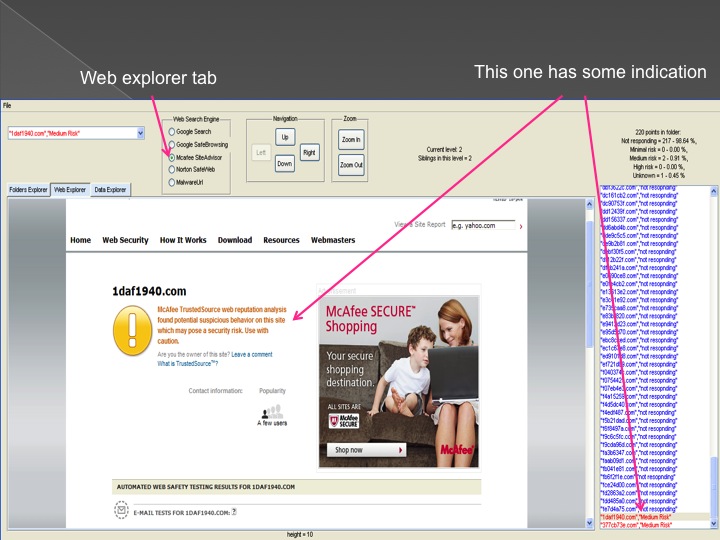The image size is (720, 540).
Task: Open Webmasters link in page nav
Action: [x=333, y=240]
